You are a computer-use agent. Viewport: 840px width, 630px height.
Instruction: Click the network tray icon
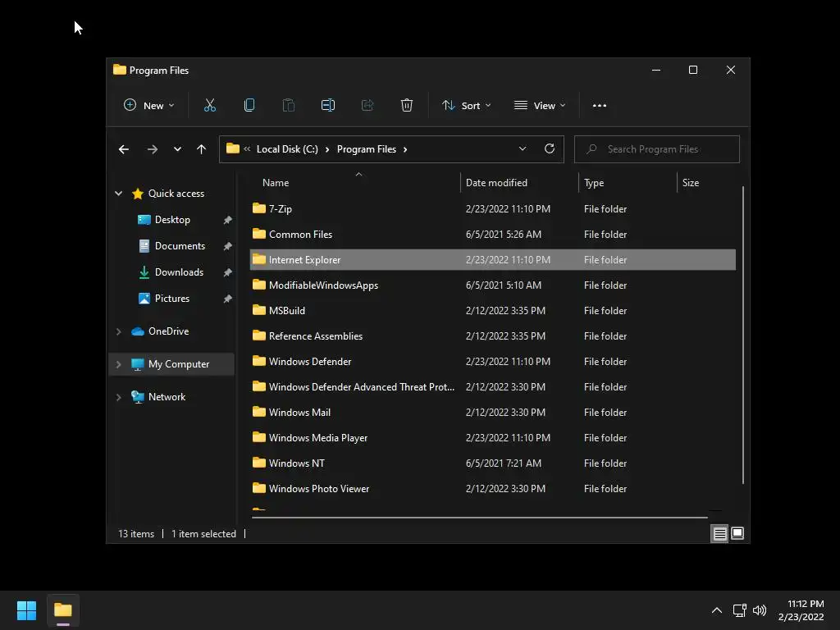(739, 610)
